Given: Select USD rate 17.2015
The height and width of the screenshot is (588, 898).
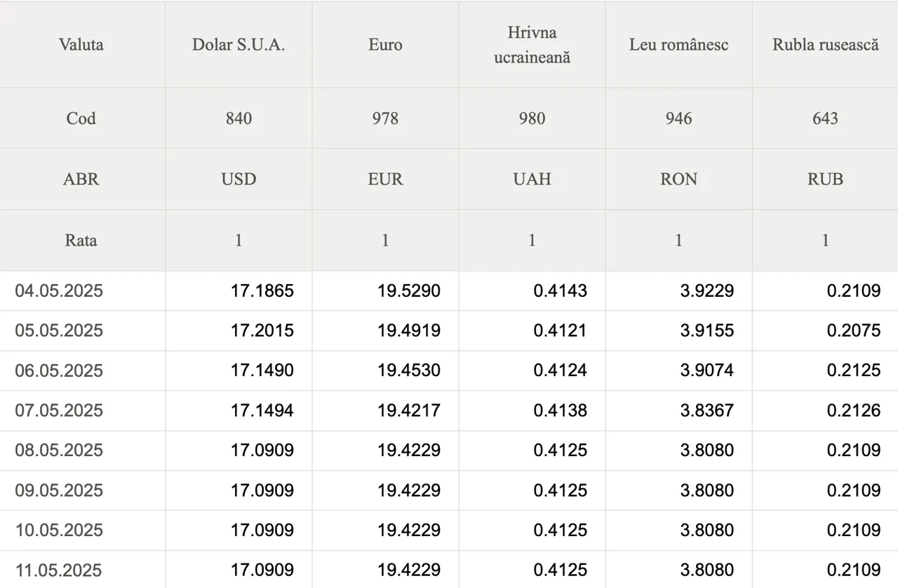Looking at the screenshot, I should 262,330.
